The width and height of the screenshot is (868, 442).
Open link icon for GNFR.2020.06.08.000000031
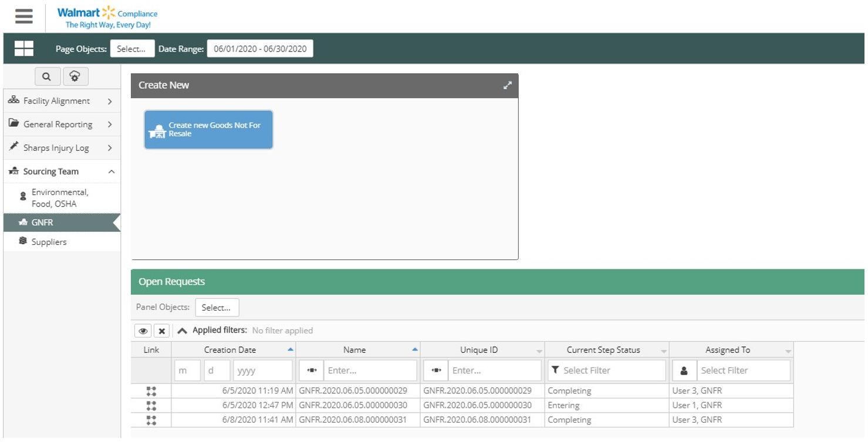click(x=151, y=420)
